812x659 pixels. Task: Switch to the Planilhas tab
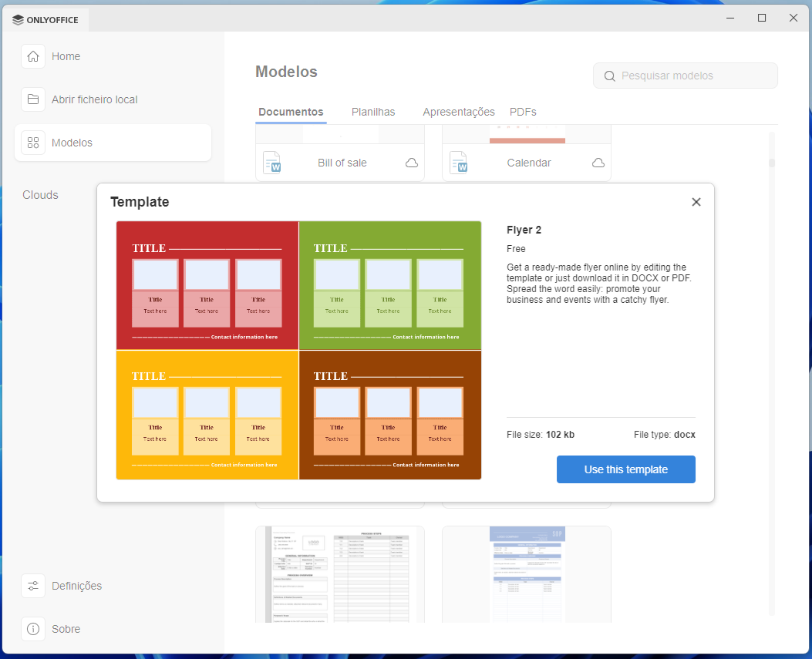click(x=373, y=112)
